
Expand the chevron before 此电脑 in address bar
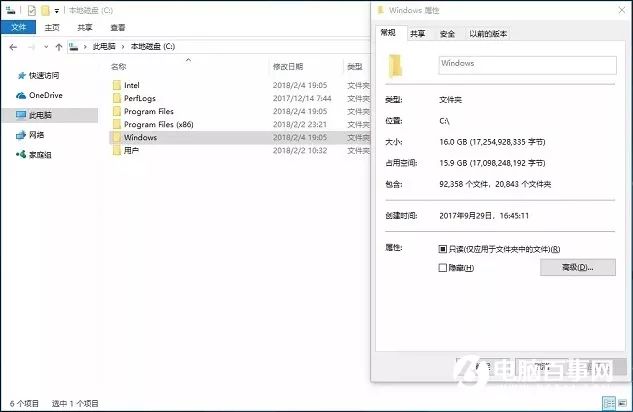coord(85,47)
